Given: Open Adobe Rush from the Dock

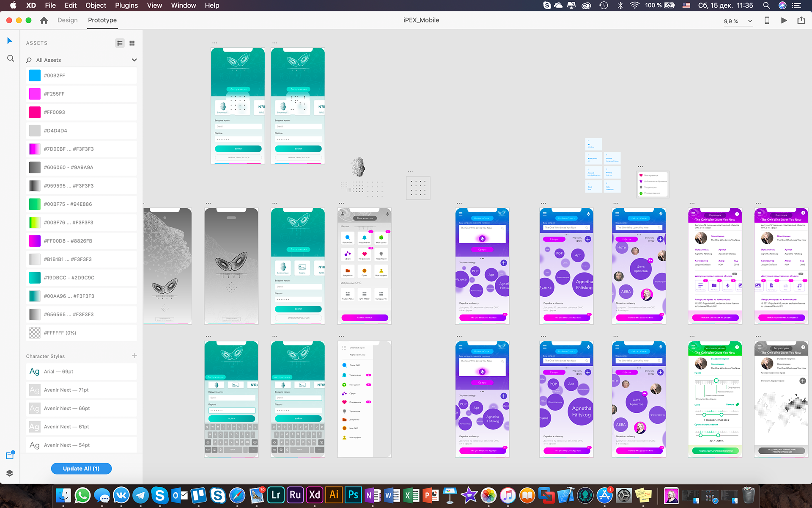Looking at the screenshot, I should click(x=295, y=495).
